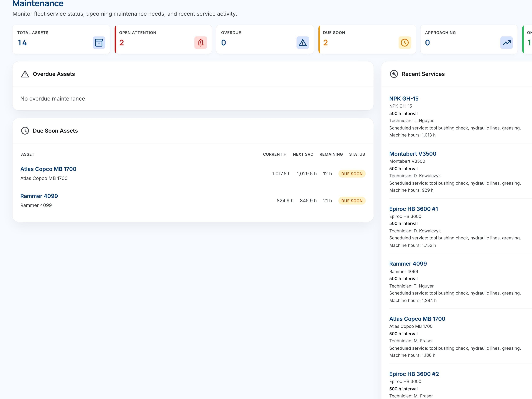The image size is (532, 399).
Task: Click the 21 h remaining value
Action: point(327,201)
